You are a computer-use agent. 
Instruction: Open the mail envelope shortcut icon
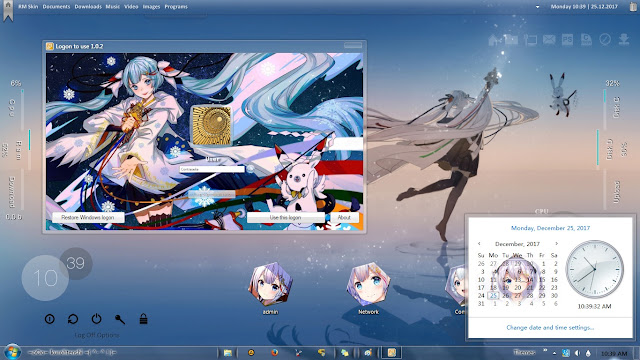pyautogui.click(x=549, y=40)
